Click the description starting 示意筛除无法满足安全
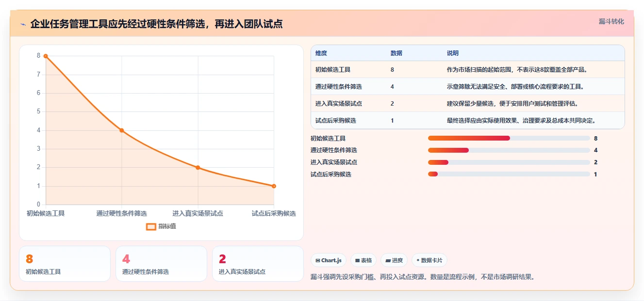The image size is (644, 301). pyautogui.click(x=515, y=87)
